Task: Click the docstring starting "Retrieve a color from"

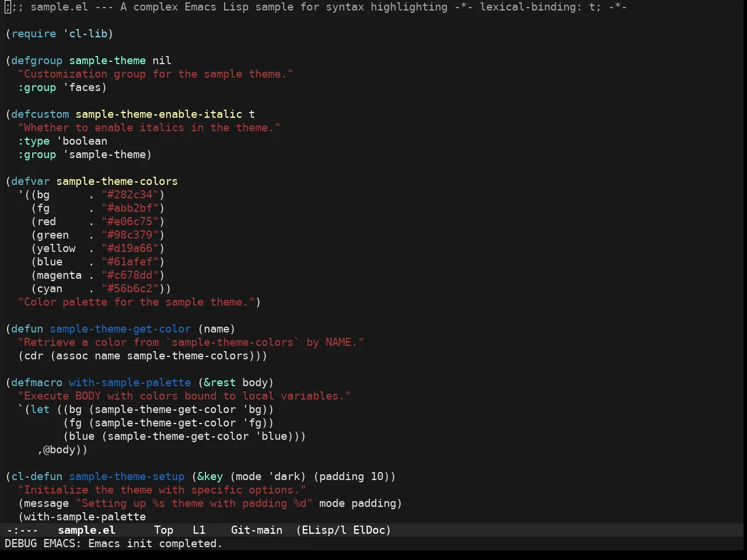Action: click(191, 342)
